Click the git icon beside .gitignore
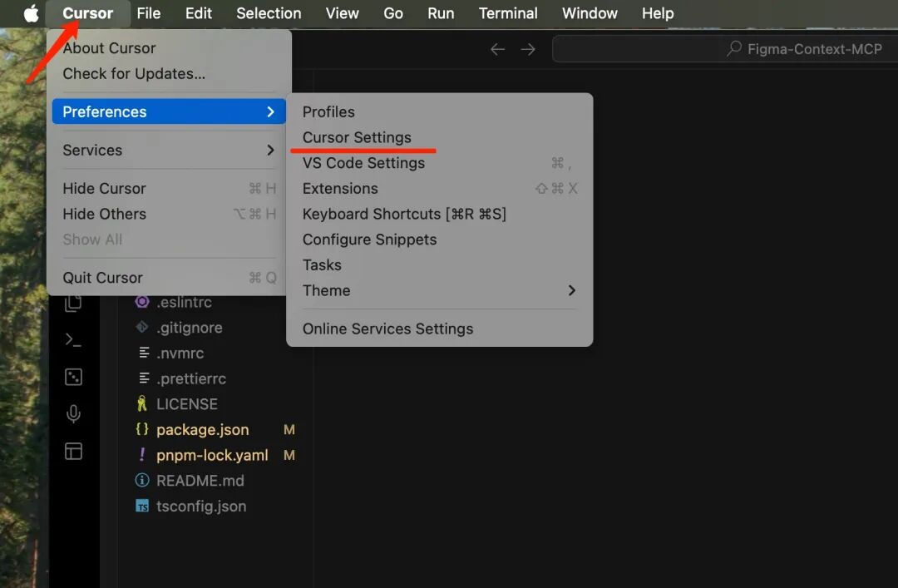 pyautogui.click(x=142, y=327)
